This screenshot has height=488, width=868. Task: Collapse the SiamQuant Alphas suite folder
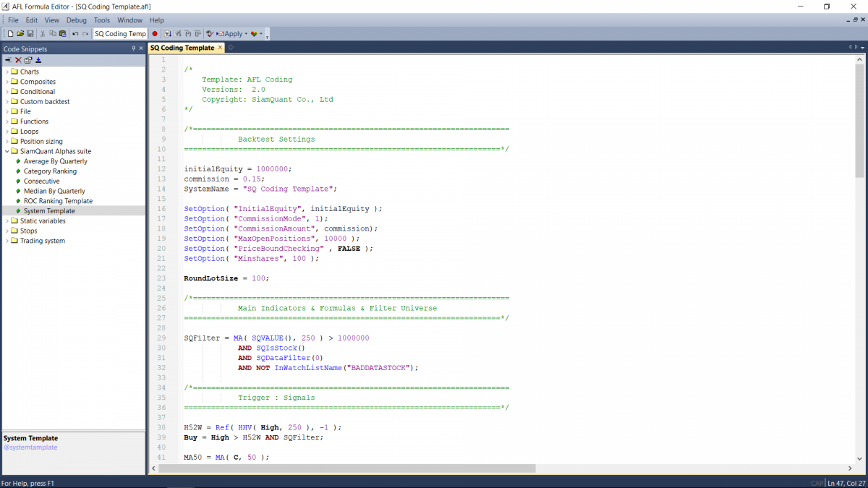click(7, 151)
